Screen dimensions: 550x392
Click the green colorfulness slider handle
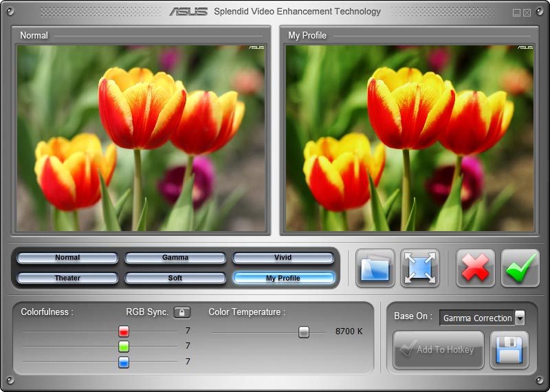tap(124, 347)
